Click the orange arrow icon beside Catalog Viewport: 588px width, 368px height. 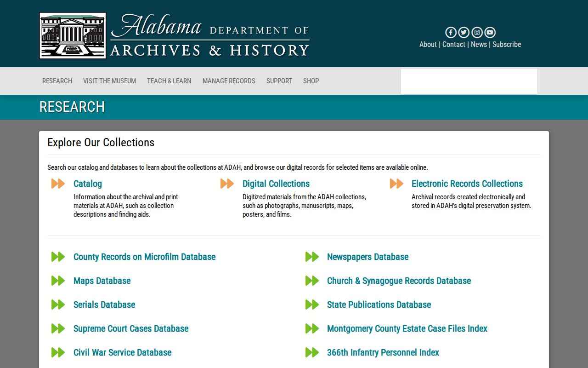(58, 184)
